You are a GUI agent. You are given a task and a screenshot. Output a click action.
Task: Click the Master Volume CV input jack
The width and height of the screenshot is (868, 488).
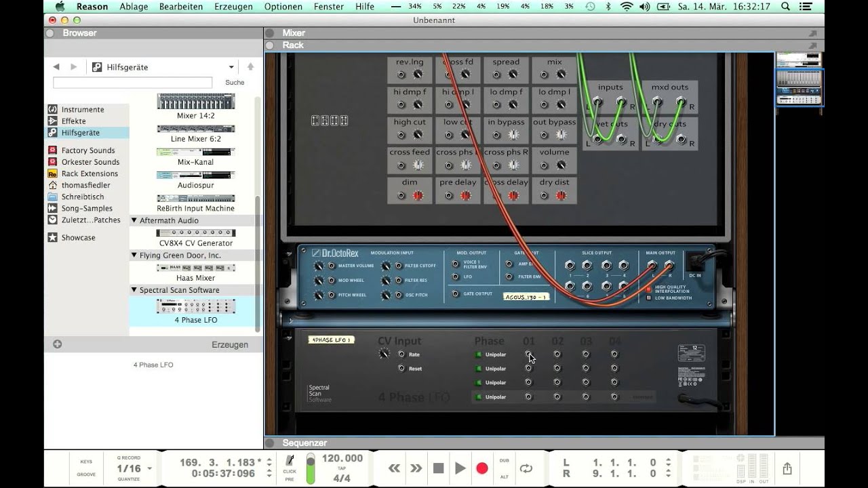[332, 266]
